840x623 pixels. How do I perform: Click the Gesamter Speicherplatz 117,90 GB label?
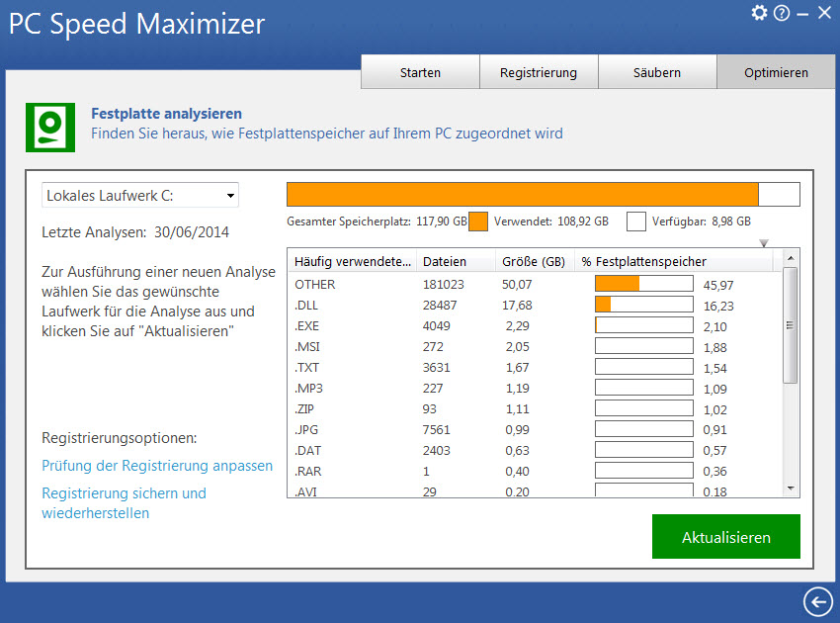pyautogui.click(x=377, y=222)
